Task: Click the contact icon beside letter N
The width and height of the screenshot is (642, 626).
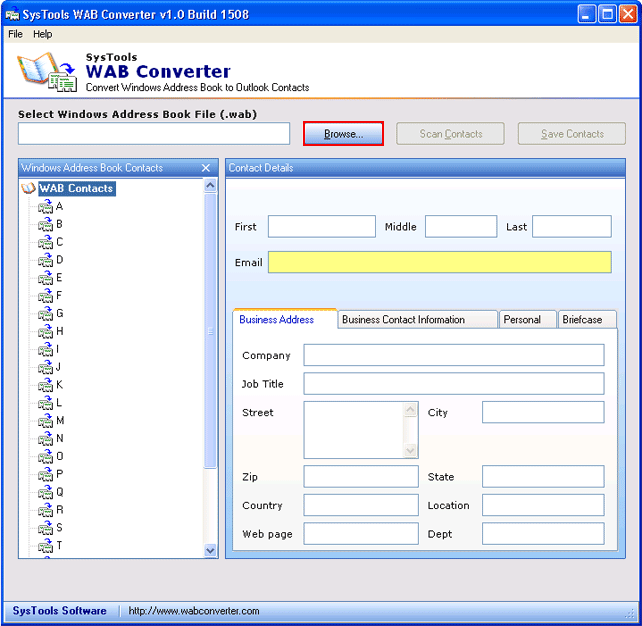Action: tap(45, 438)
